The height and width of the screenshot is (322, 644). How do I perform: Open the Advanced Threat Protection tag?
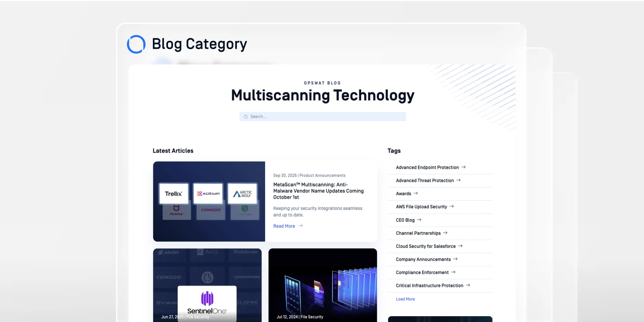coord(425,181)
